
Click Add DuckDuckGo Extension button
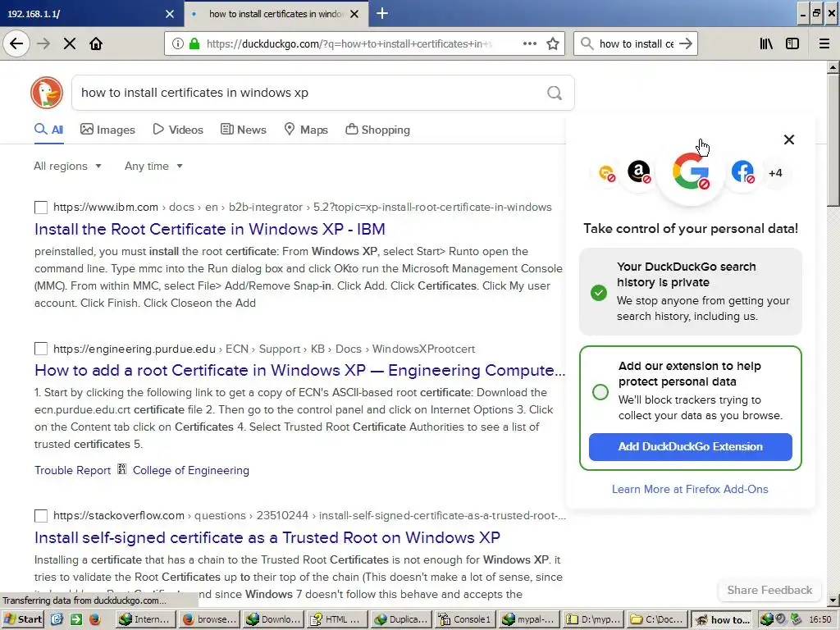click(691, 447)
